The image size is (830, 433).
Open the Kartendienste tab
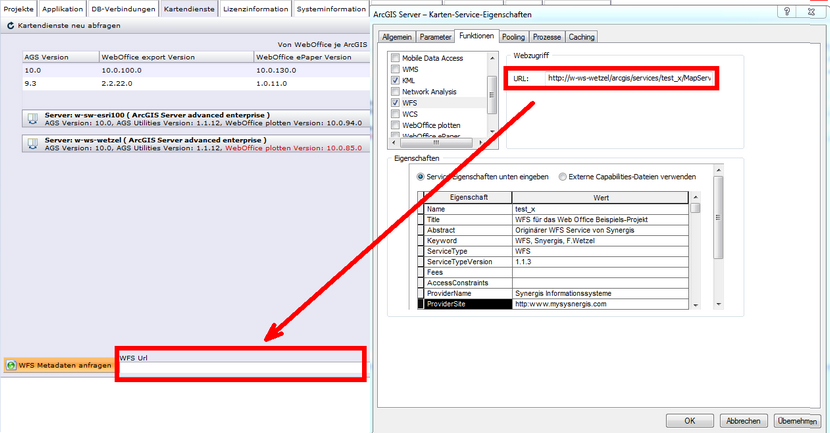point(189,9)
